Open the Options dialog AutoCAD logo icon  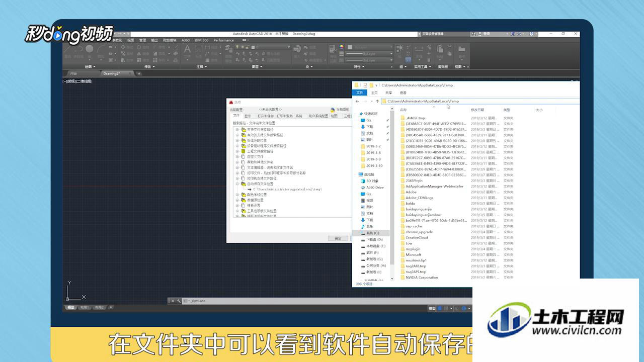231,102
